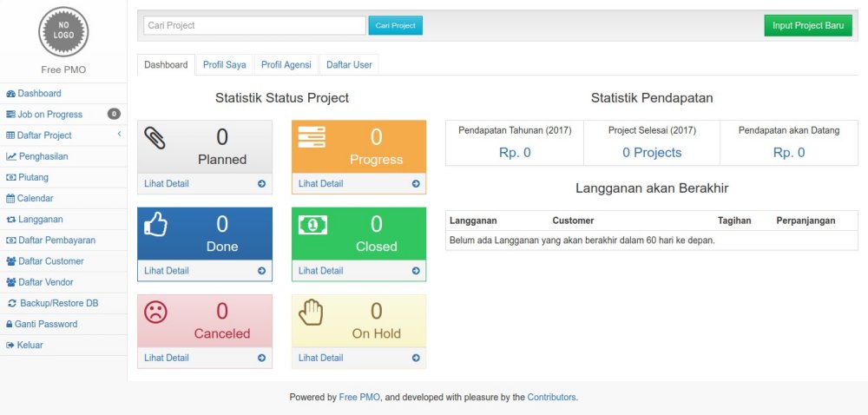This screenshot has height=415, width=868.
Task: Click the Input Project Baru button
Action: [x=807, y=26]
